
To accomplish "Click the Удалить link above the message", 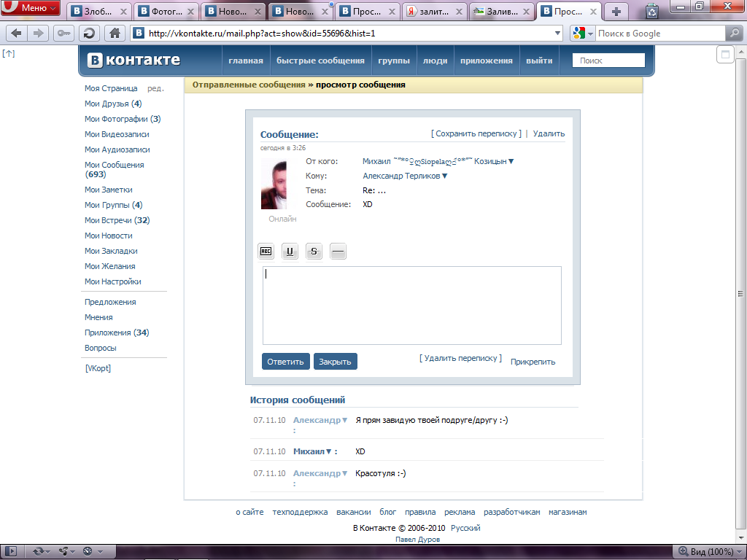I will click(x=549, y=134).
